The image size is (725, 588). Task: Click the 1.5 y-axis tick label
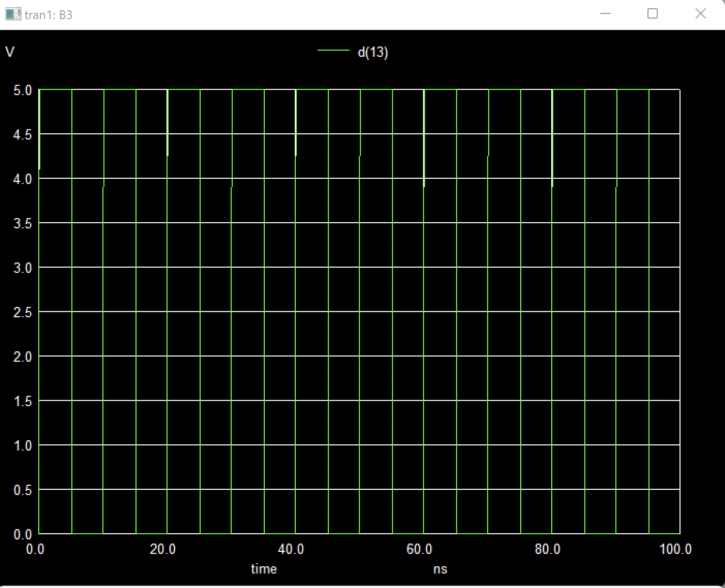[23, 401]
